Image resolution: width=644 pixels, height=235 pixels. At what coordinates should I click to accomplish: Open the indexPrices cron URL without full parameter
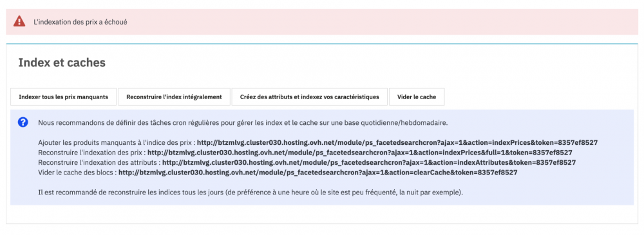397,142
